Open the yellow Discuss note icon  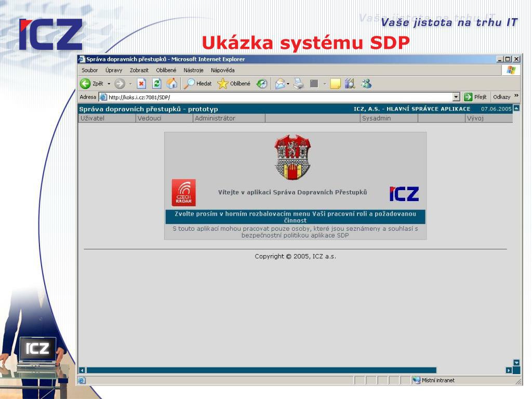point(335,84)
